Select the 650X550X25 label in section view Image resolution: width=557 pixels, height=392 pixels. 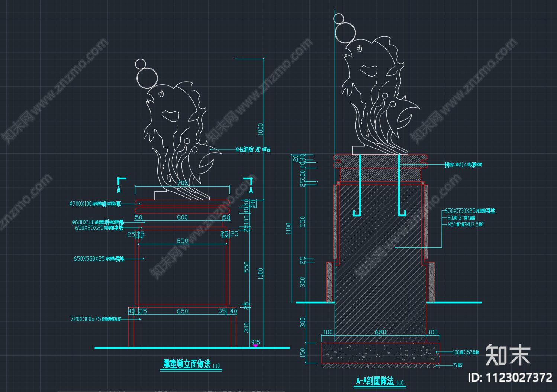(470, 211)
